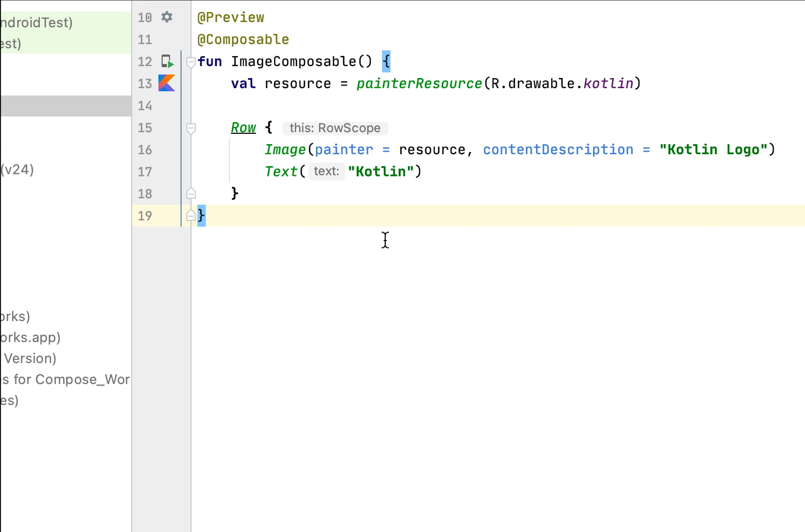The image size is (805, 532).
Task: Select the tree item ending in 'orks.app)'
Action: pos(30,337)
